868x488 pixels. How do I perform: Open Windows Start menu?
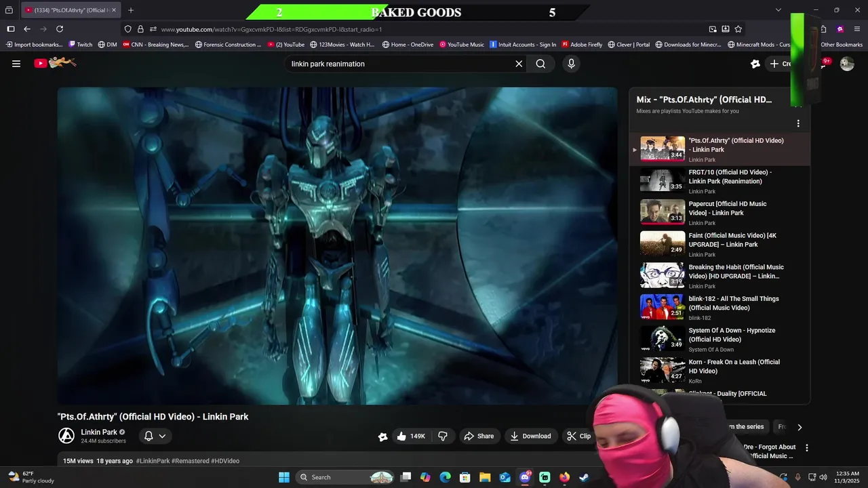pyautogui.click(x=284, y=477)
